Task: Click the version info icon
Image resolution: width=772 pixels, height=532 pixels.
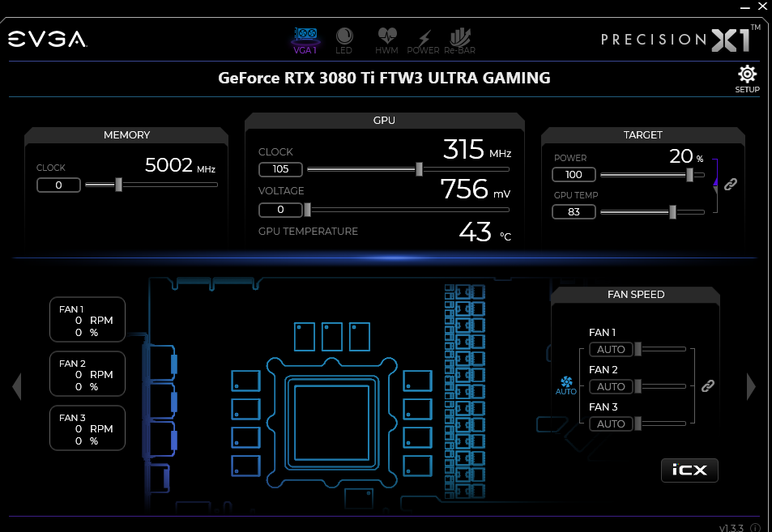Action: click(755, 528)
